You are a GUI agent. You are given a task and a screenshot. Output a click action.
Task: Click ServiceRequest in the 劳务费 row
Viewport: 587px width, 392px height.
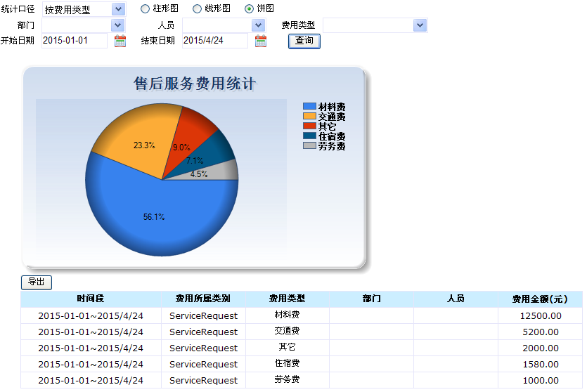[203, 380]
